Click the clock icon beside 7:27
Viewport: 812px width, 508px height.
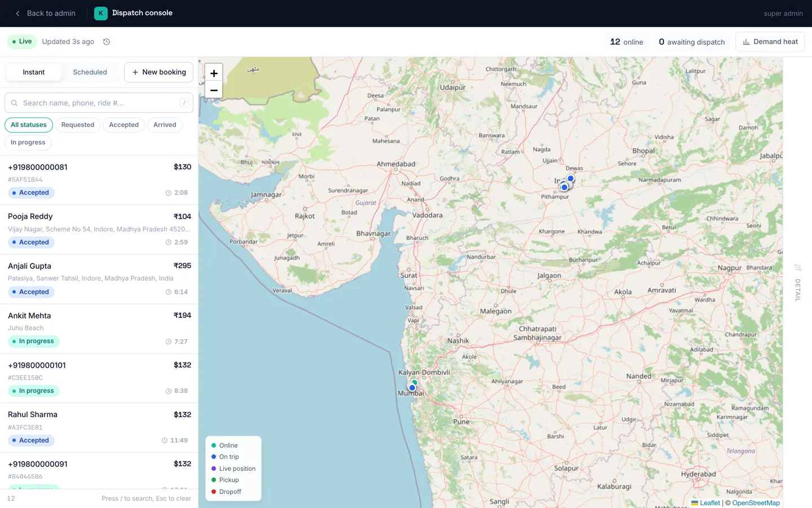(x=169, y=341)
